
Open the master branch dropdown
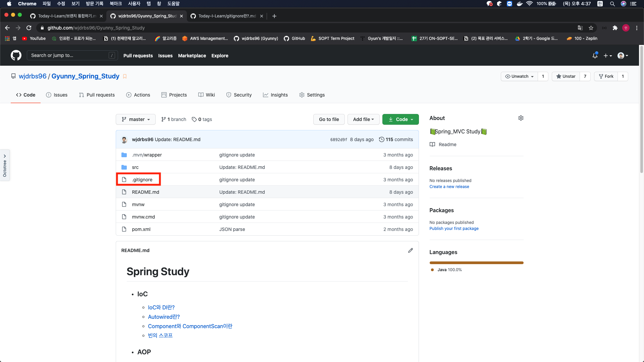click(136, 119)
